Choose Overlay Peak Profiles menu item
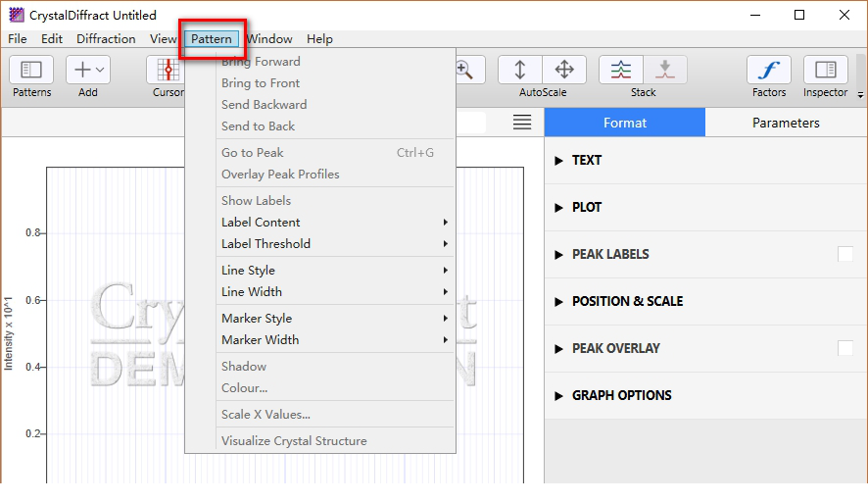The height and width of the screenshot is (502, 868). pos(334,175)
